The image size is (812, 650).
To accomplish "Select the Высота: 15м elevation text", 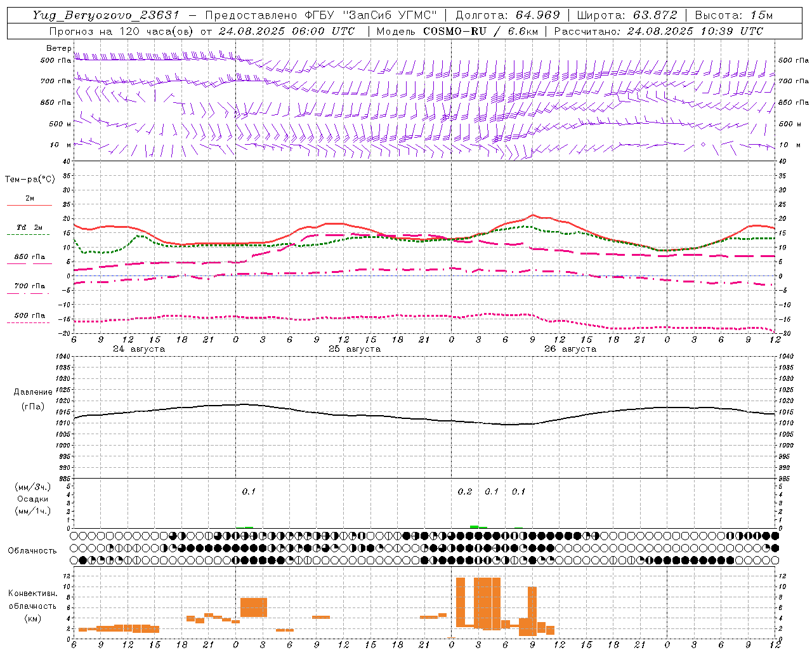I will click(x=733, y=15).
